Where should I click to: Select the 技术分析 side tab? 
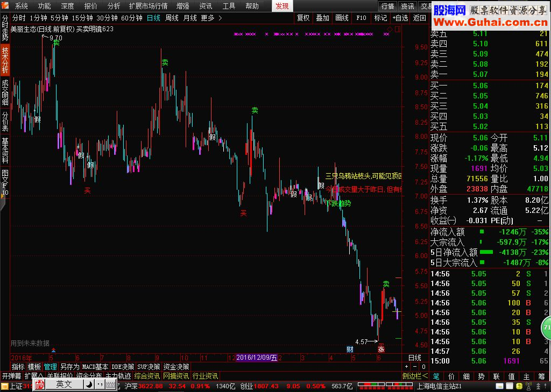pos(5,60)
